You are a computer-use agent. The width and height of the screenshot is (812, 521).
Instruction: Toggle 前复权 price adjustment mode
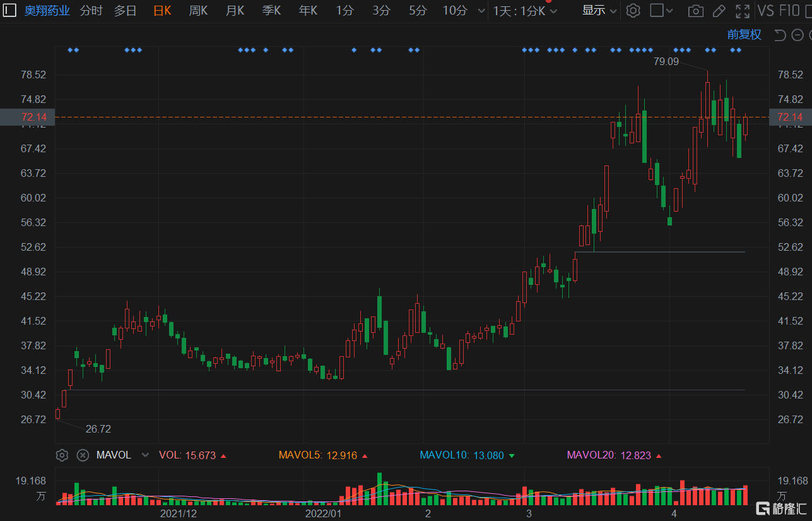click(744, 35)
